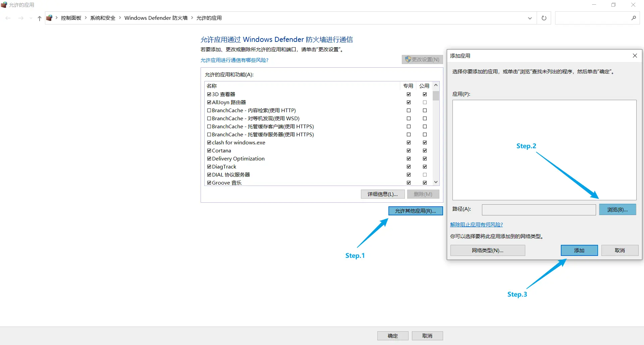Select 系统和安全 breadcrumb
This screenshot has width=644, height=345.
[103, 18]
